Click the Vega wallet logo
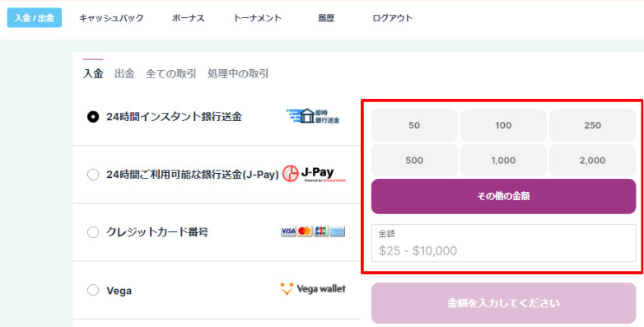This screenshot has height=327, width=644. pyautogui.click(x=313, y=289)
